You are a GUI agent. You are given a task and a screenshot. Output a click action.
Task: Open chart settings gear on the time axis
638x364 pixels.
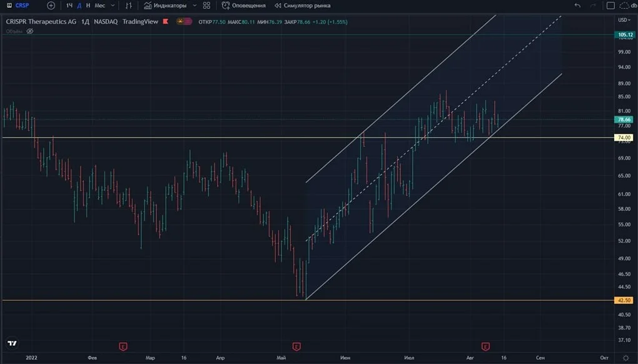(x=625, y=358)
